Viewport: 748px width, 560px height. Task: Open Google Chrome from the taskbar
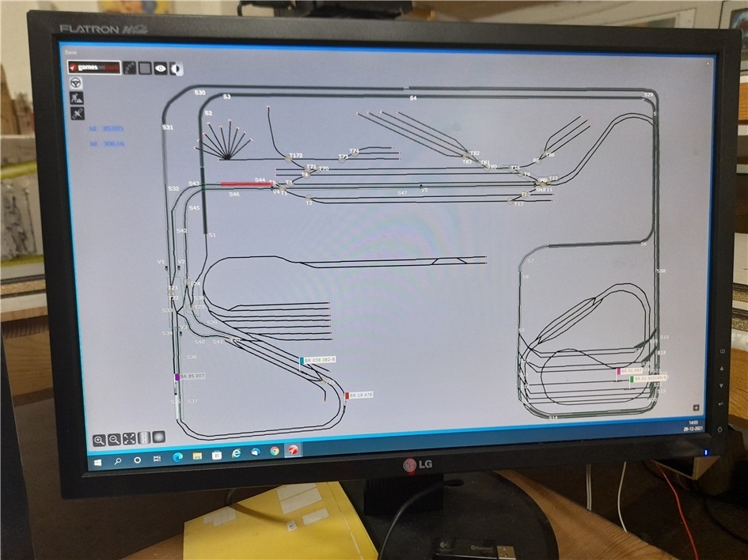(x=275, y=452)
